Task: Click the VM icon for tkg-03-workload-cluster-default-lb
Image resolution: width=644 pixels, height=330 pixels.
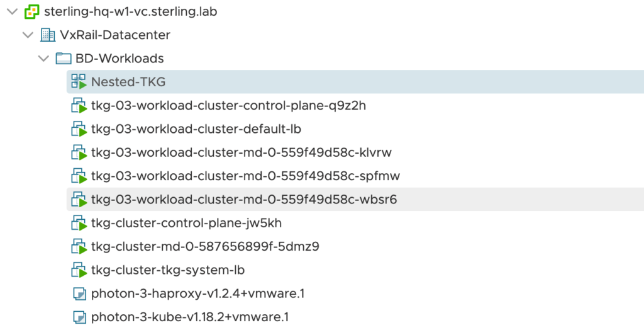Action: [x=78, y=129]
